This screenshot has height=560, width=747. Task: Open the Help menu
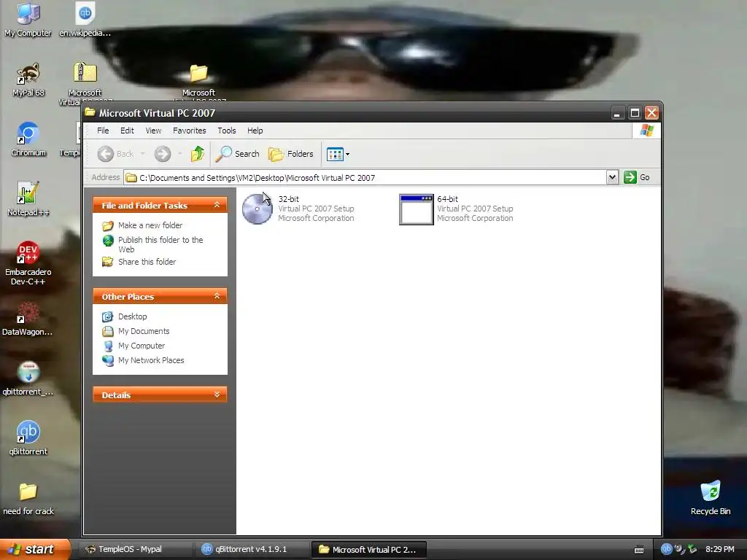coord(255,131)
